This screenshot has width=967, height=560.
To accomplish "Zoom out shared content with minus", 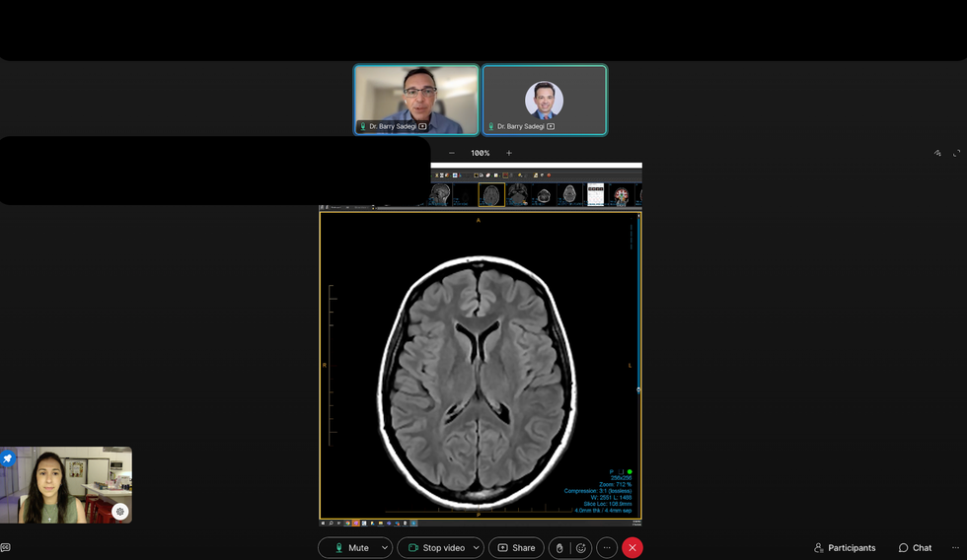I will coord(452,153).
